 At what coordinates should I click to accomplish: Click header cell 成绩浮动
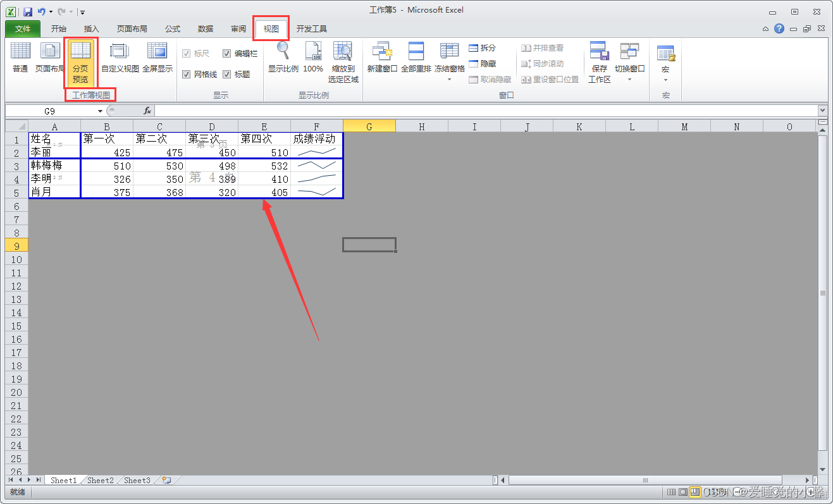pyautogui.click(x=317, y=139)
